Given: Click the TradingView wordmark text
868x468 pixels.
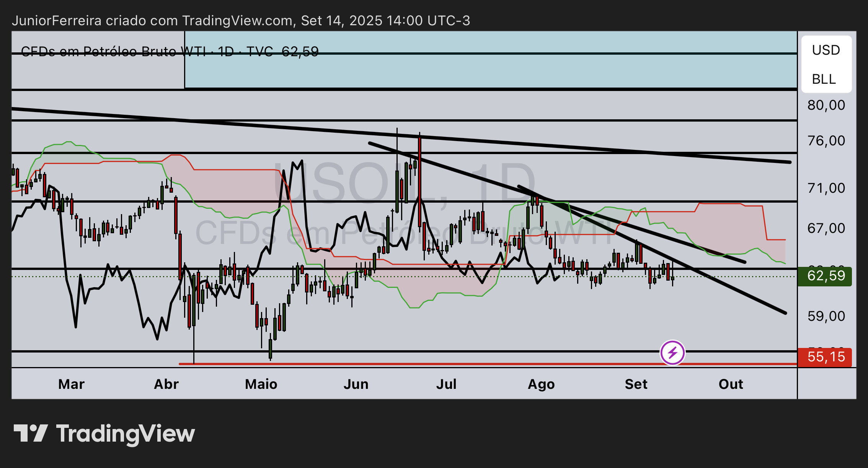Looking at the screenshot, I should click(126, 434).
